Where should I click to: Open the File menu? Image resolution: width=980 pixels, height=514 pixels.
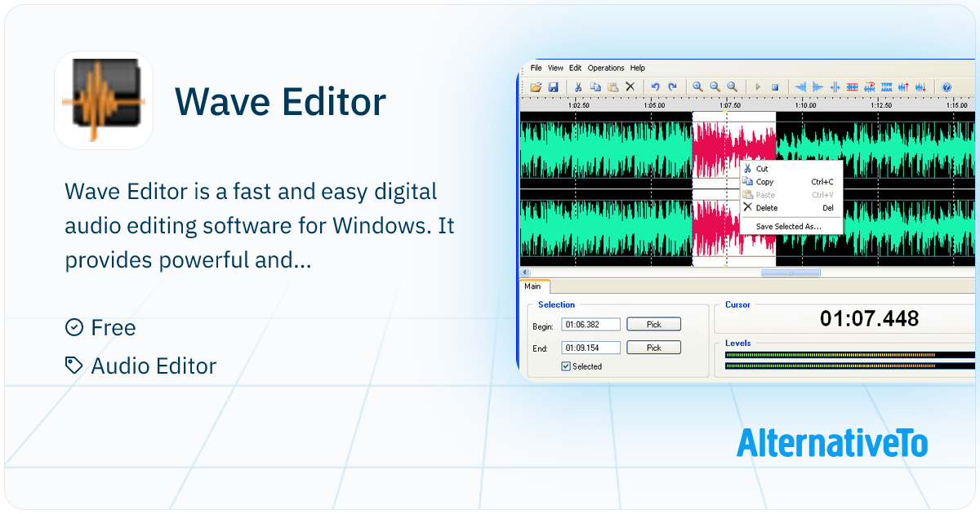pos(536,69)
